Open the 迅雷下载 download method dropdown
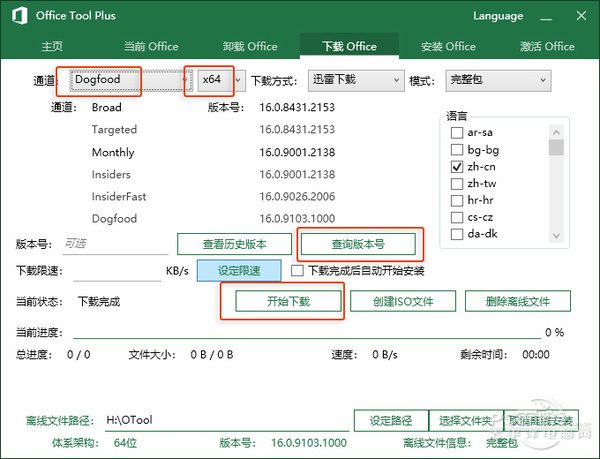The height and width of the screenshot is (459, 600). click(356, 80)
